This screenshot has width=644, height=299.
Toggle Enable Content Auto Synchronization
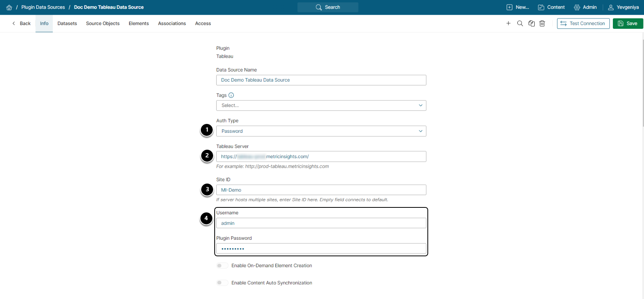tap(222, 283)
